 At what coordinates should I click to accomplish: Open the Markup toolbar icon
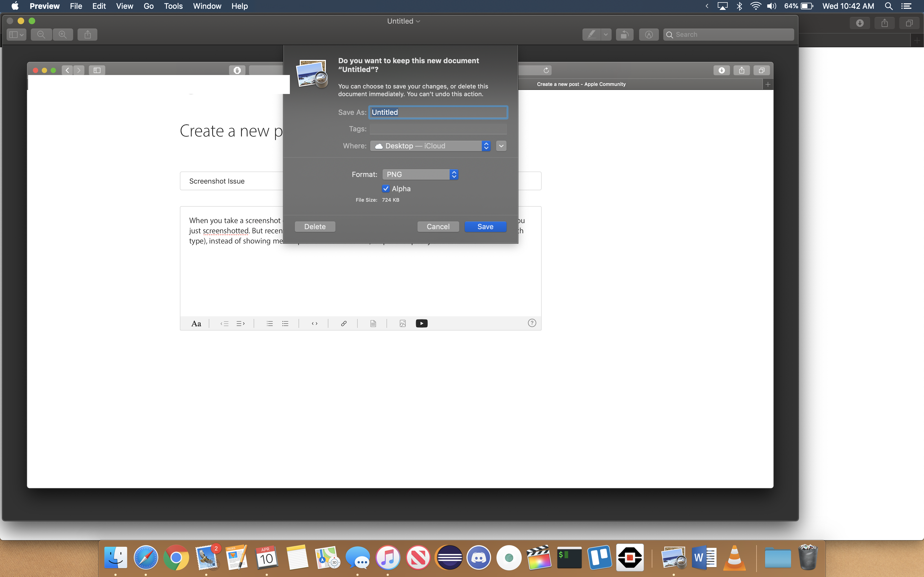649,35
